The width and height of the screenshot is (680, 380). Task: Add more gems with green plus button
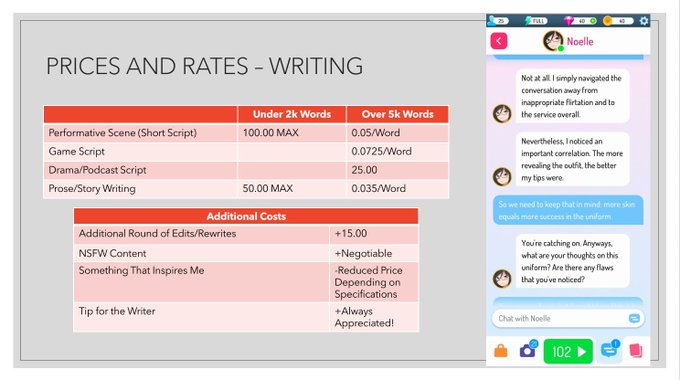pyautogui.click(x=593, y=21)
